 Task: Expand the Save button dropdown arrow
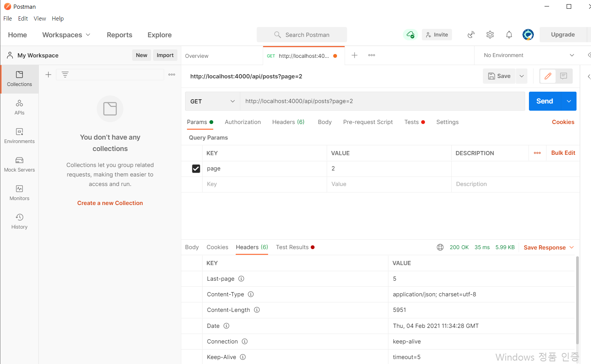tap(522, 76)
